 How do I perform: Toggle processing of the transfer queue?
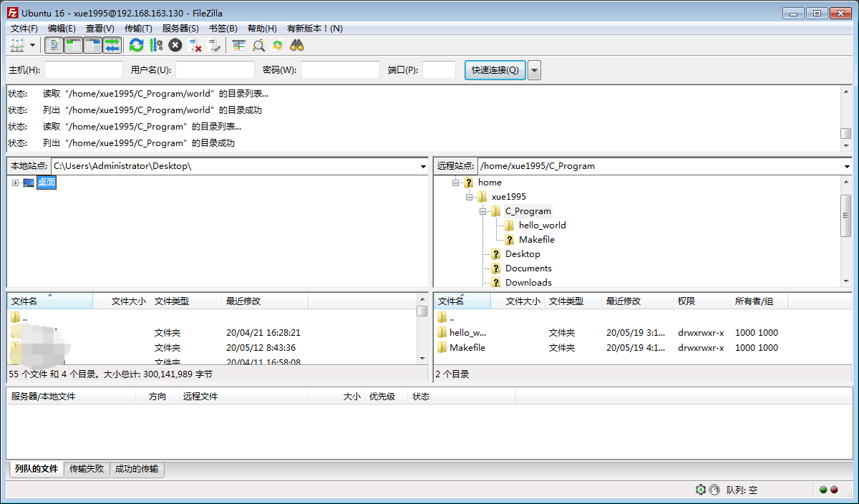[155, 46]
